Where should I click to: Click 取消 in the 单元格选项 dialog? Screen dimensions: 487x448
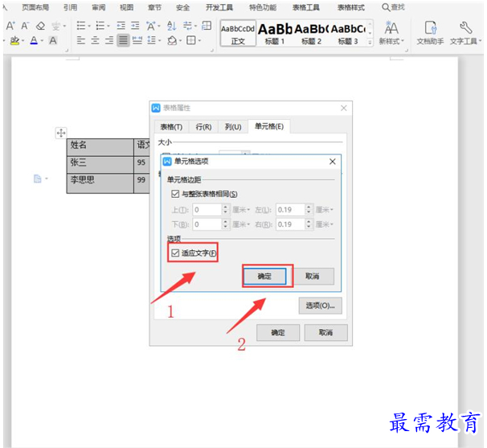click(x=313, y=276)
